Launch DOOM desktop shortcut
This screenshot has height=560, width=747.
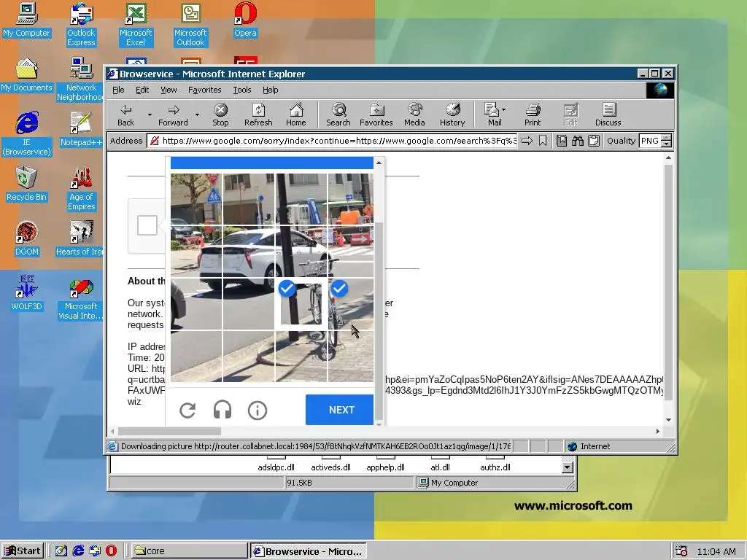[x=27, y=238]
